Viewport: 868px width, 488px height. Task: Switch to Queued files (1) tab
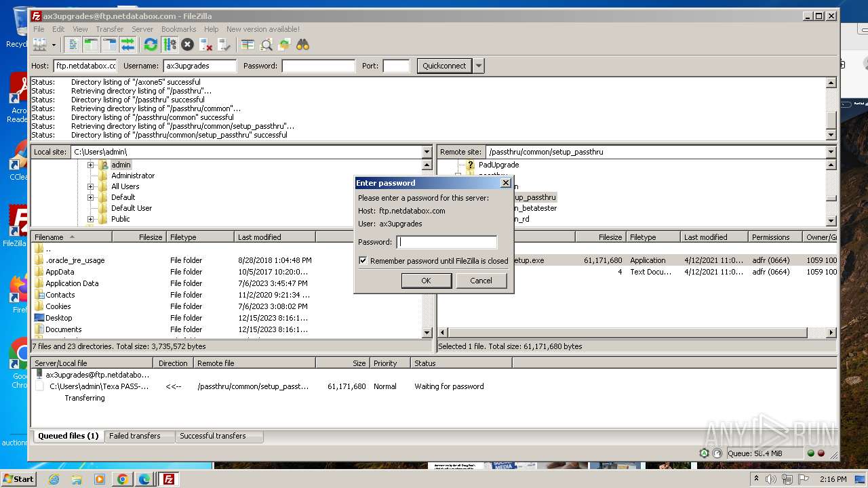point(68,436)
